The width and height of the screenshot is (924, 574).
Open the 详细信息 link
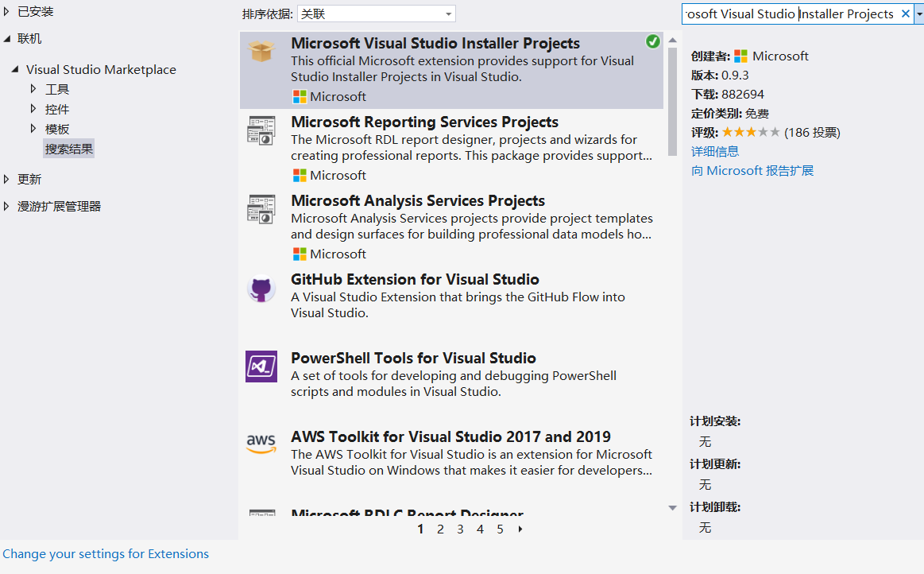[715, 151]
